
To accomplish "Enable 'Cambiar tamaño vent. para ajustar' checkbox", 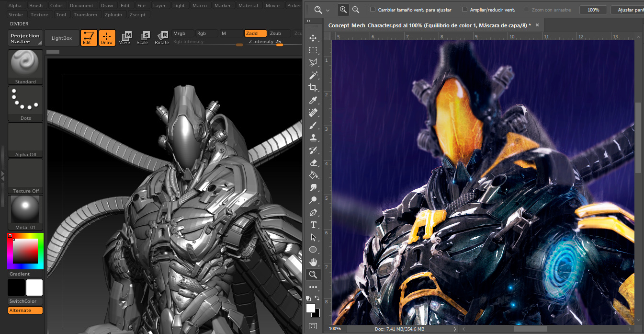I will (x=373, y=10).
